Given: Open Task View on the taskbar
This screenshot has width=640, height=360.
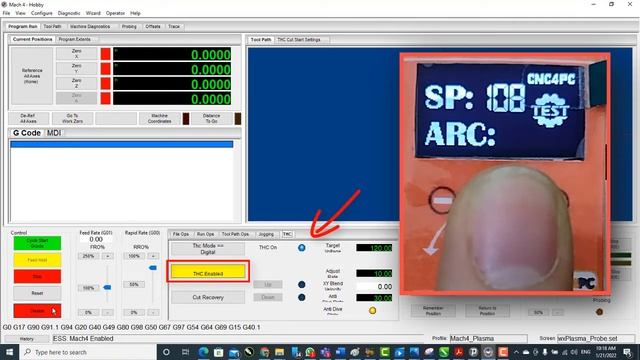Looking at the screenshot, I should tap(185, 352).
